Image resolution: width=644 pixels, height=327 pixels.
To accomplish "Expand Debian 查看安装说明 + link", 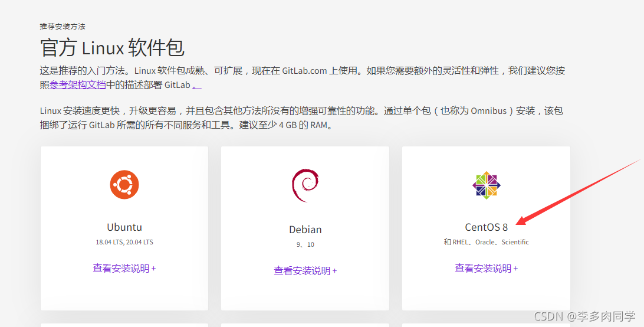I will pos(305,271).
